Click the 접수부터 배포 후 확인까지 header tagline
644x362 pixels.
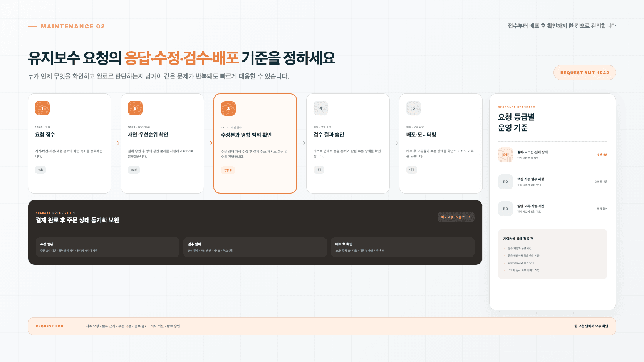click(x=562, y=26)
